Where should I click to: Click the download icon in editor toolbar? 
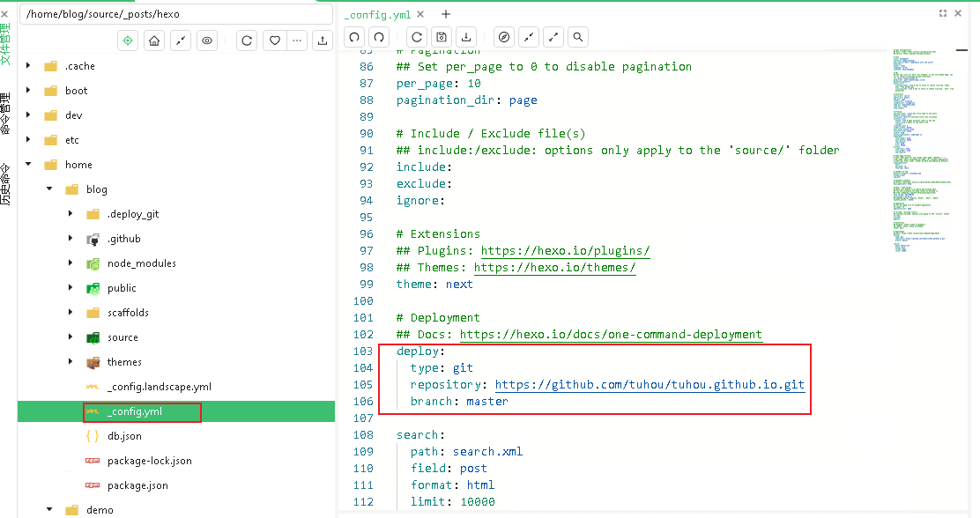click(x=466, y=37)
